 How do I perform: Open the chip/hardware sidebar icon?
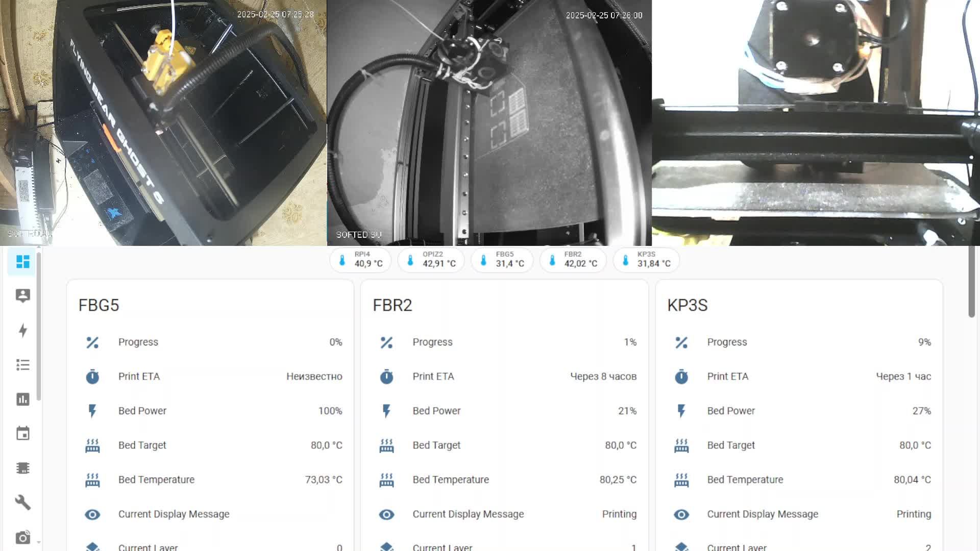coord(23,468)
